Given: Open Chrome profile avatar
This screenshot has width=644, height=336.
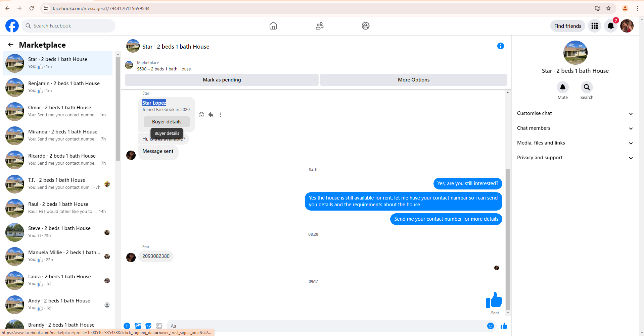Looking at the screenshot, I should (625, 8).
